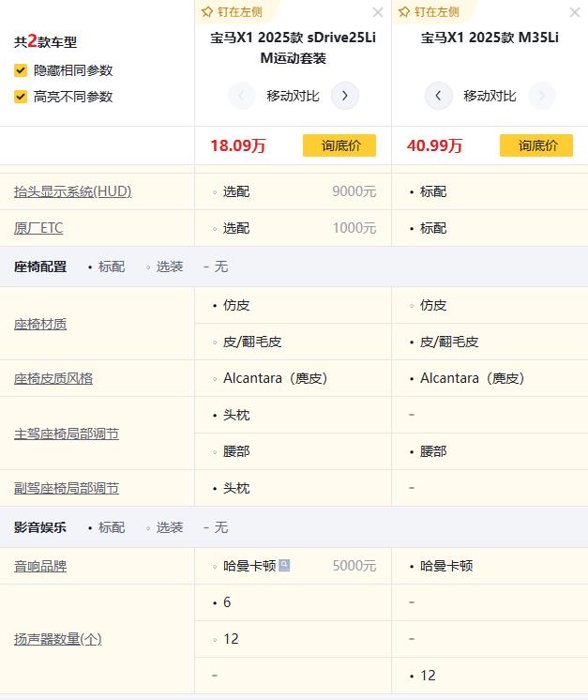This screenshot has width=588, height=700.
Task: Move the M35Li column left with the arrow
Action: 438,96
